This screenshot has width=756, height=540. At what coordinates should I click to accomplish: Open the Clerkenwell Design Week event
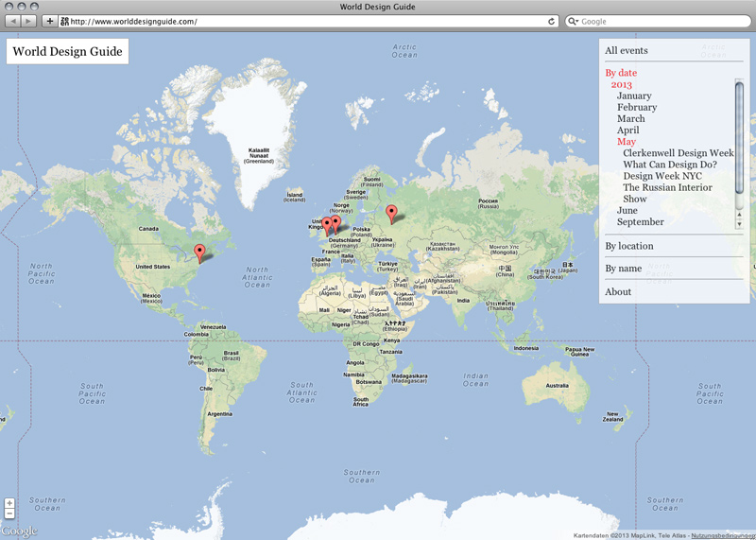point(679,153)
